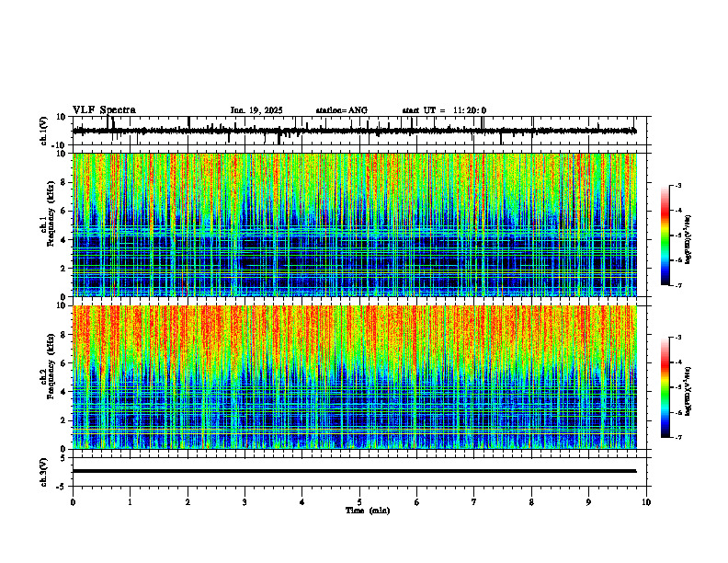Viewport: 728px width, 563px height.
Task: Click the "VLF Spectra" plot title
Action: click(104, 110)
